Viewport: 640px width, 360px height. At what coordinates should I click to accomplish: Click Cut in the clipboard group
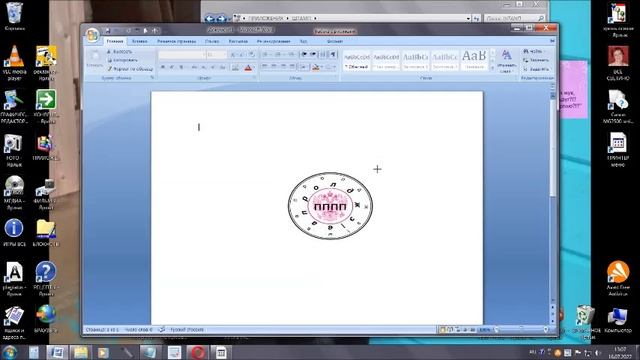click(120, 52)
